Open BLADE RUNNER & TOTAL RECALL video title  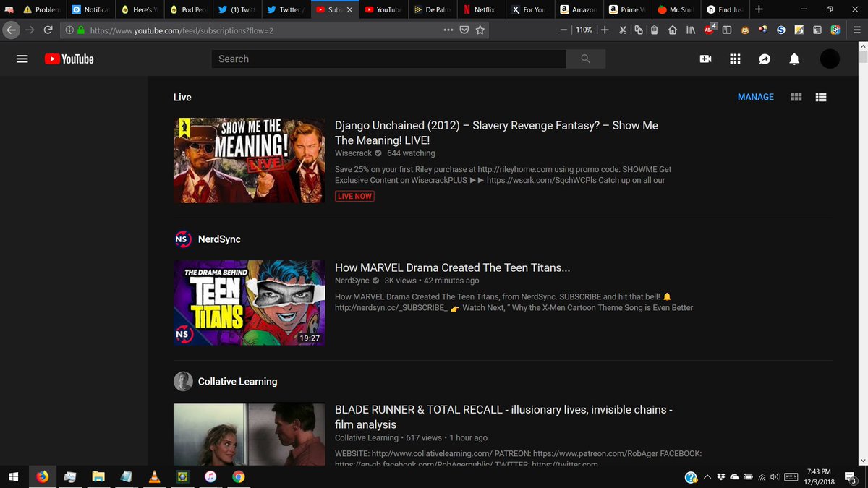click(504, 416)
